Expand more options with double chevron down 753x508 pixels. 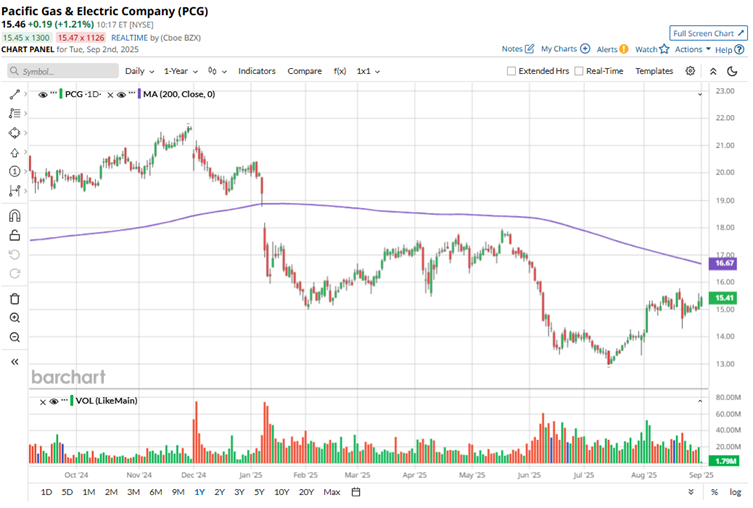(x=691, y=492)
